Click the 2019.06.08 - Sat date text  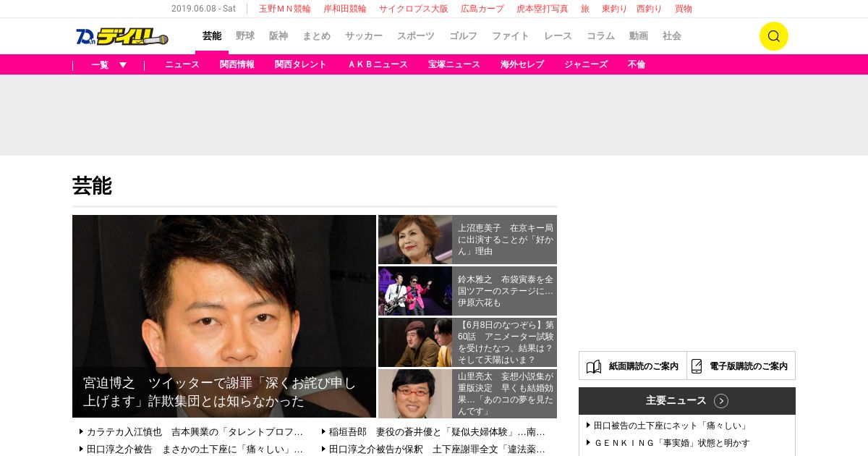(203, 9)
